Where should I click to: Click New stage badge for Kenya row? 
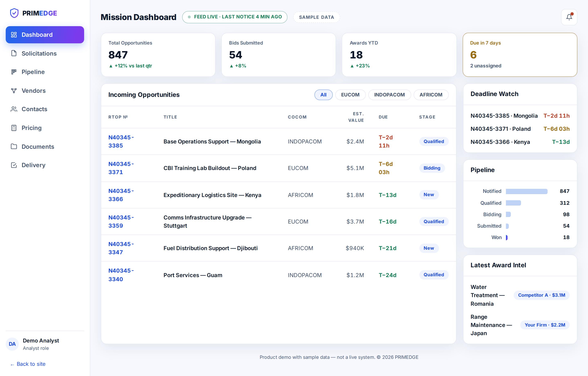429,195
